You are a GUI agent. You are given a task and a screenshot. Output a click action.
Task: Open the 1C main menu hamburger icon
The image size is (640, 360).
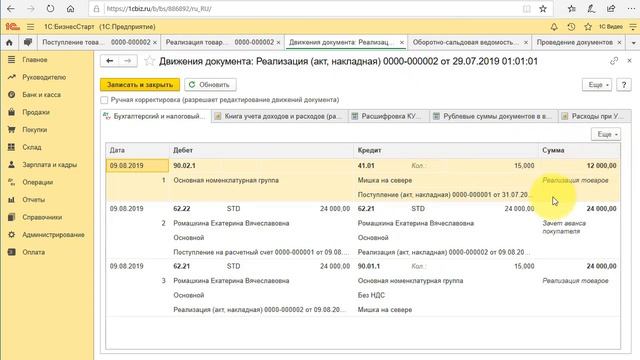pyautogui.click(x=31, y=27)
